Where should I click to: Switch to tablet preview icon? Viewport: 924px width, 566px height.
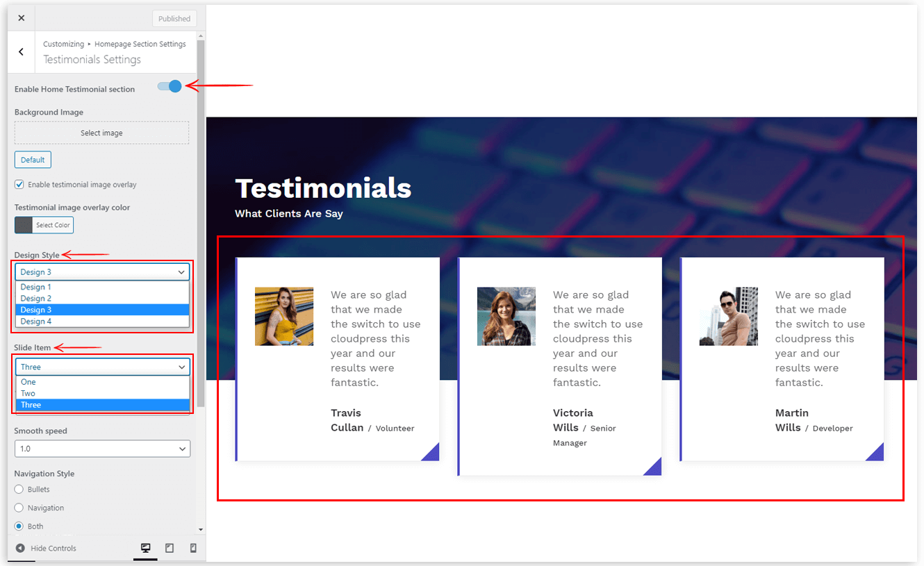click(170, 548)
